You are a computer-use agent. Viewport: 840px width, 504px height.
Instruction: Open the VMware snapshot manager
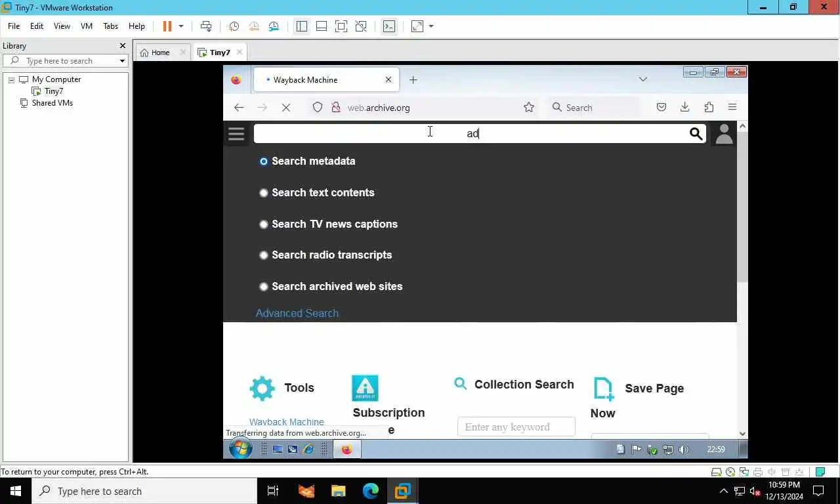[274, 26]
